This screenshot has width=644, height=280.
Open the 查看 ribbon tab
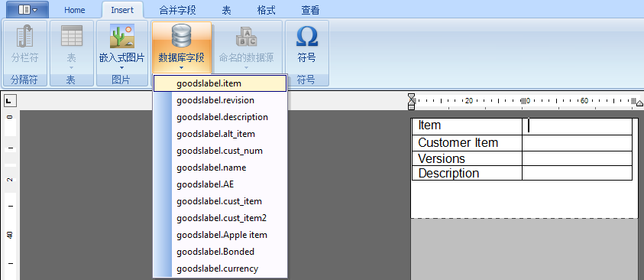pos(310,10)
